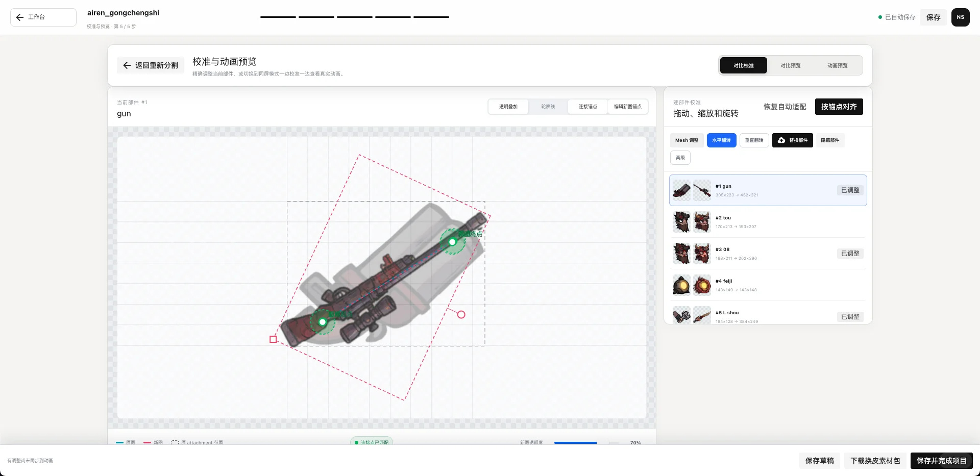Click the original thumbnail in row #3 08
The image size is (980, 476).
click(x=681, y=254)
